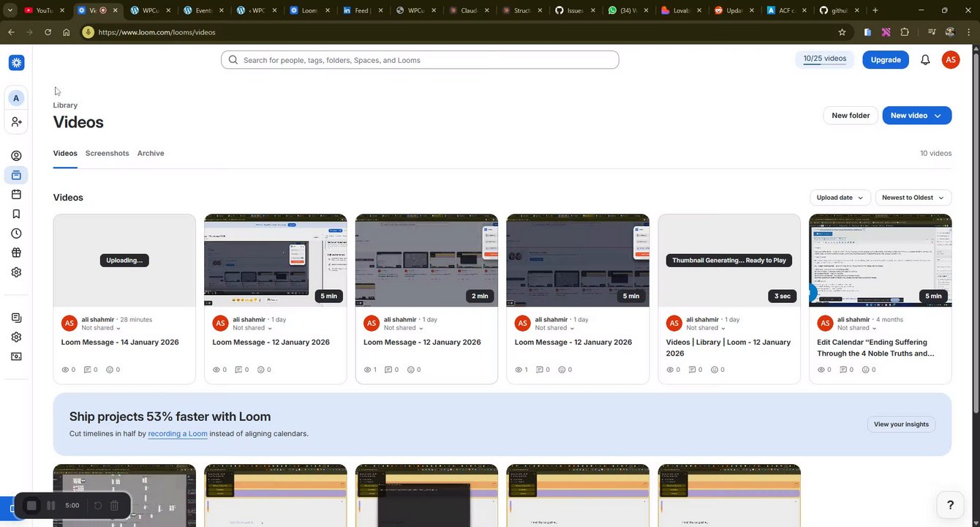The width and height of the screenshot is (980, 527).
Task: Open a new browser tab with the plus button
Action: [875, 10]
